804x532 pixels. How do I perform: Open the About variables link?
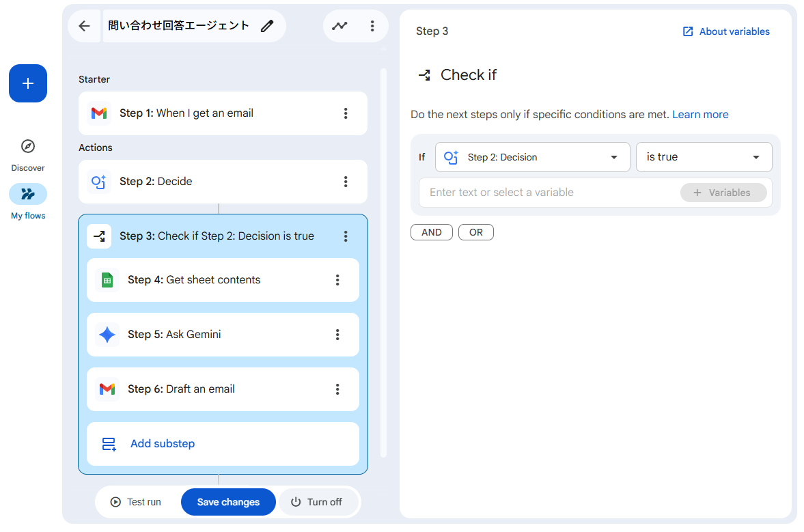click(726, 31)
